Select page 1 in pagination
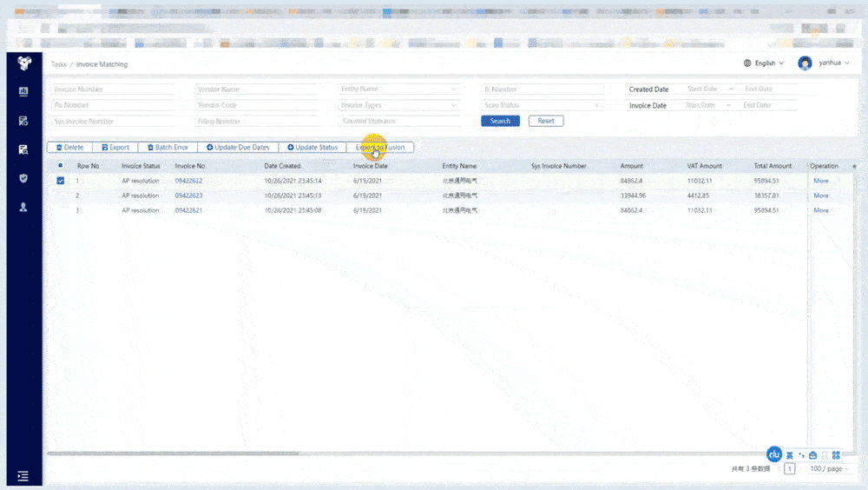The height and width of the screenshot is (490, 868). [x=790, y=469]
